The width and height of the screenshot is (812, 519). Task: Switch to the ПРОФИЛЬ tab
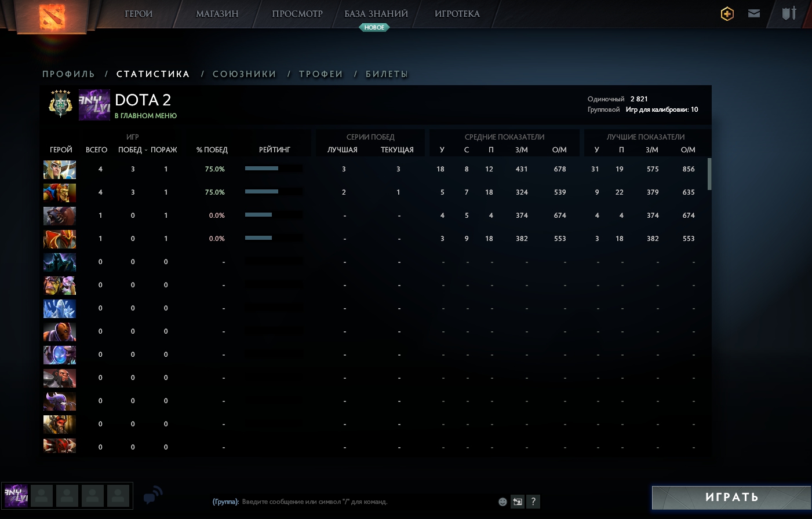(x=68, y=74)
